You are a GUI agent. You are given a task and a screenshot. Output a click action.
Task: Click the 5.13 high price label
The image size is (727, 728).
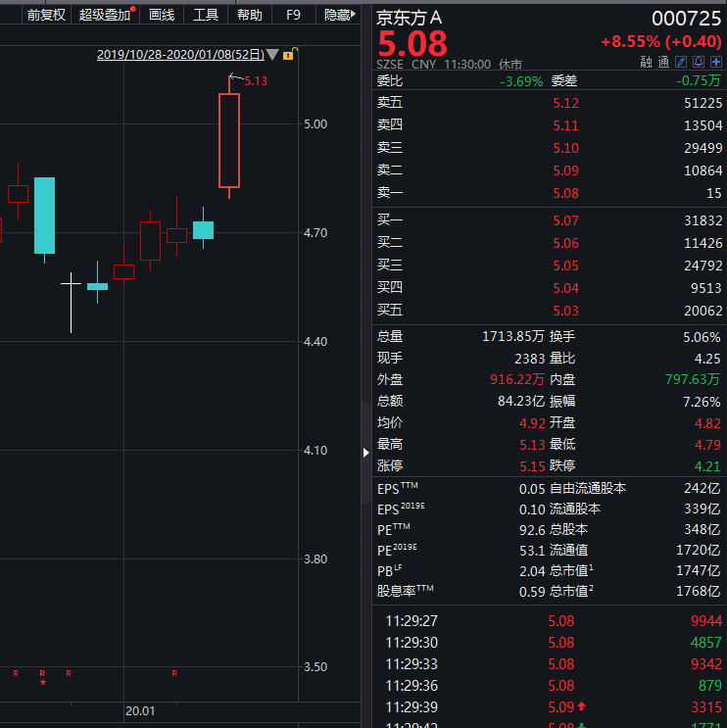[x=256, y=80]
